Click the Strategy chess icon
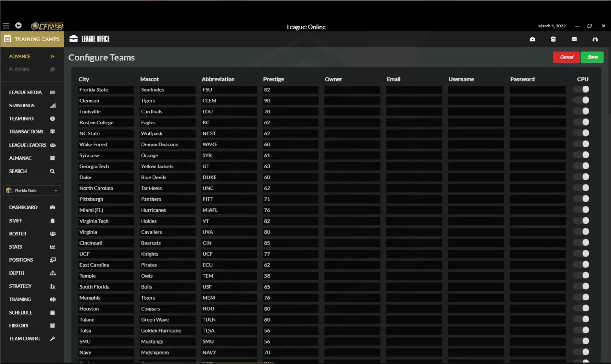Screen dimensions: 611x364 pyautogui.click(x=53, y=286)
